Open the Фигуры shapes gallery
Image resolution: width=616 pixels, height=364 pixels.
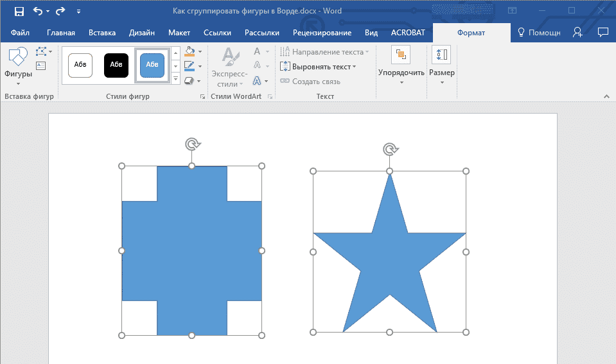18,65
